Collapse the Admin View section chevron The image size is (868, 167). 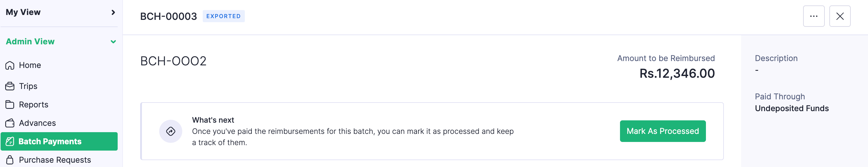coord(113,42)
